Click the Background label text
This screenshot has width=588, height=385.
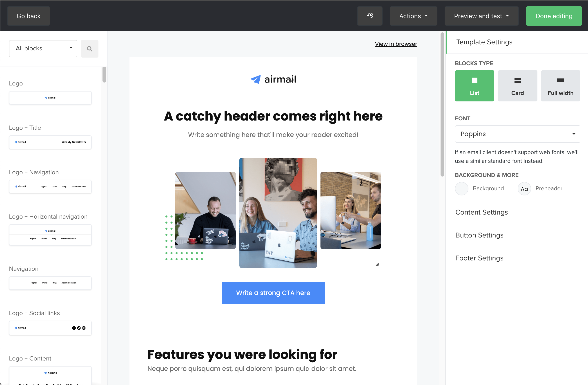[488, 188]
